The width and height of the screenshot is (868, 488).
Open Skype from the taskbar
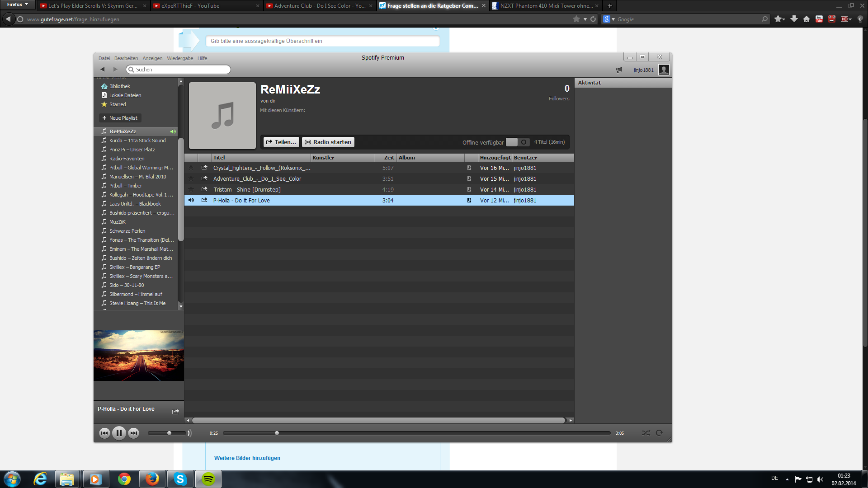[180, 479]
